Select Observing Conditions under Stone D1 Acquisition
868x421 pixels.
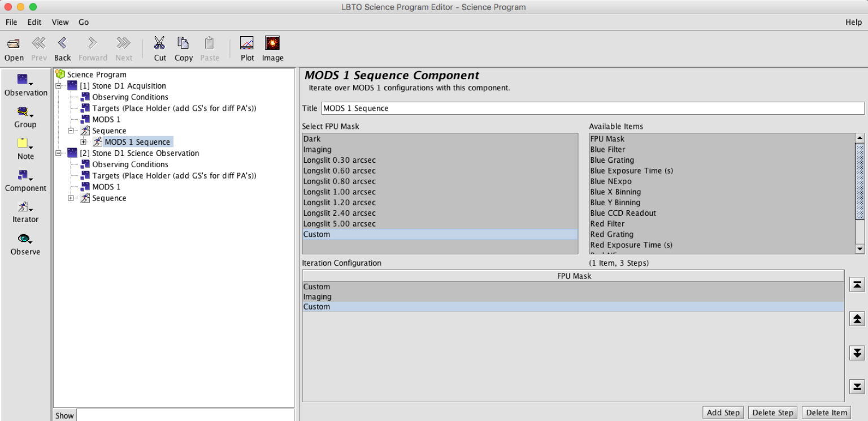(130, 97)
